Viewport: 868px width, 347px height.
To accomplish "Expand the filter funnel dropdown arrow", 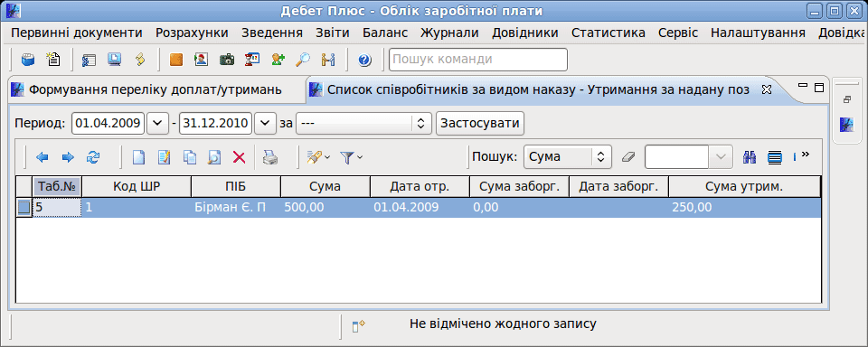I will 360,157.
